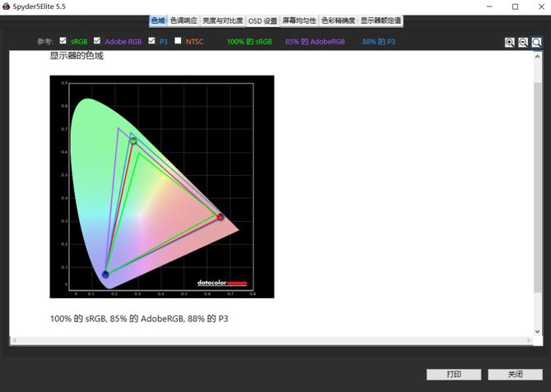Go to the 屏幕均匀性 tab
The width and height of the screenshot is (551, 392).
299,20
